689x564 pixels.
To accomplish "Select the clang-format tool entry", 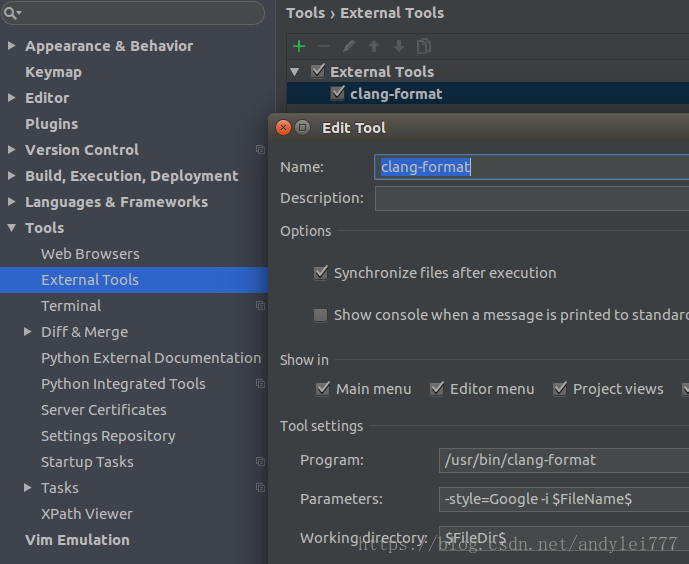I will [x=396, y=94].
